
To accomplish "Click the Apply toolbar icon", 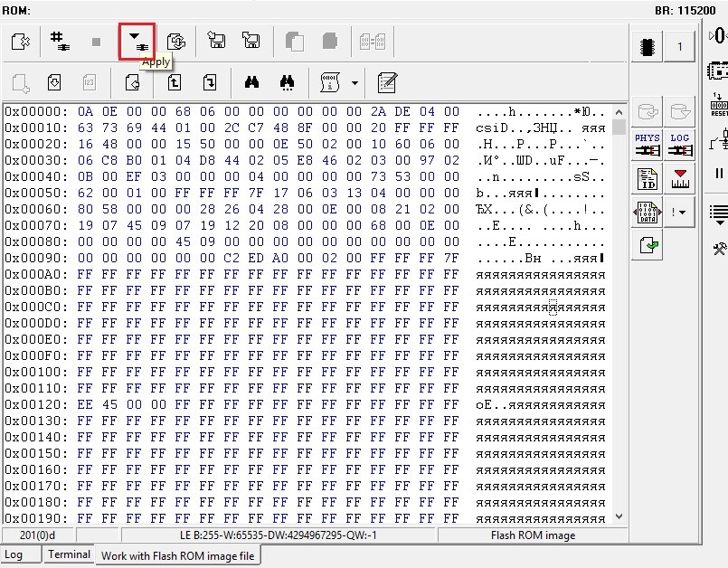I will click(x=137, y=42).
